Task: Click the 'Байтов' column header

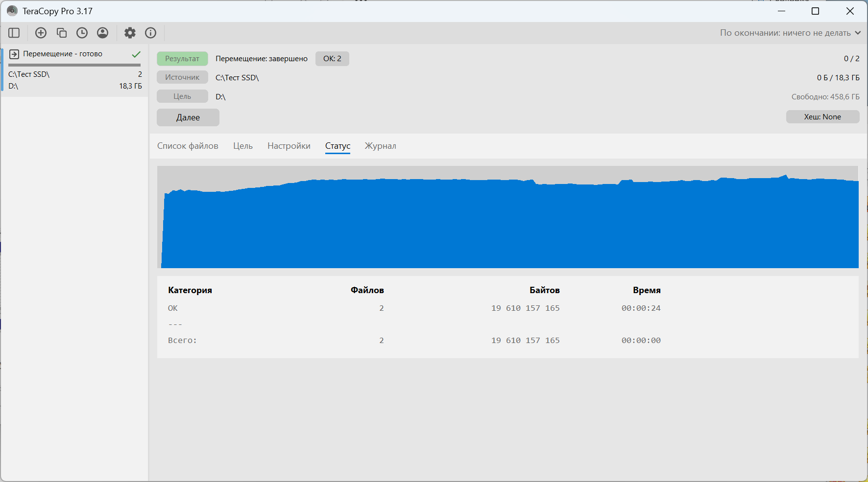Action: [x=545, y=290]
